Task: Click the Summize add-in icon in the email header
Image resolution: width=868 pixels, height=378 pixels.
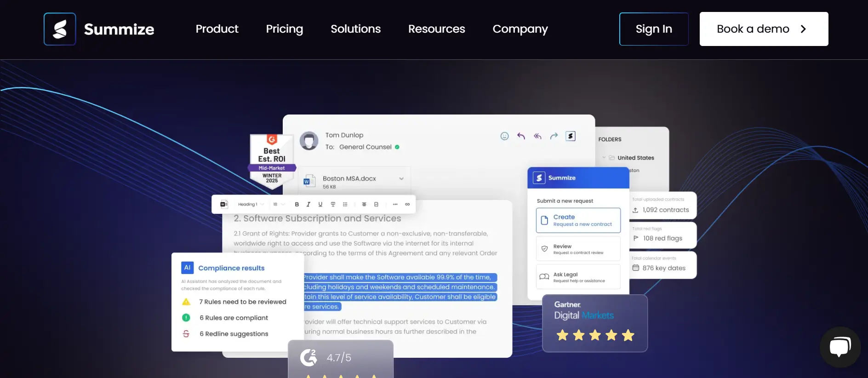Action: pyautogui.click(x=571, y=136)
